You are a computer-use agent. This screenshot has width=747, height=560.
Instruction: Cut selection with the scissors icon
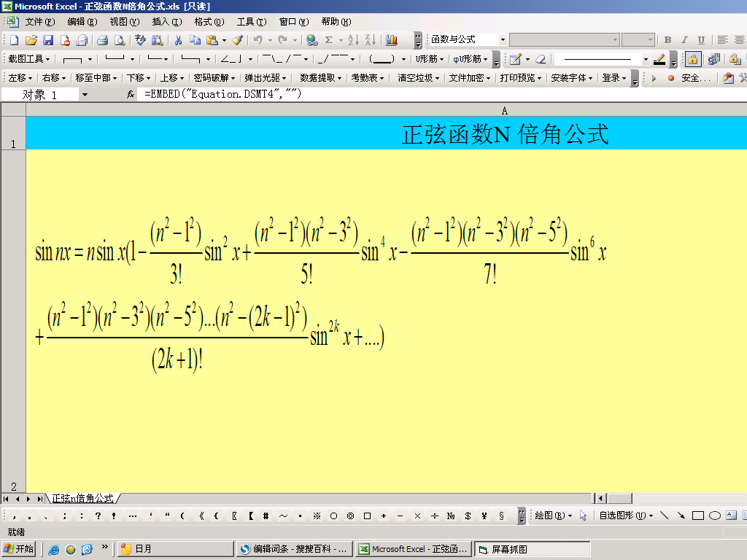(177, 40)
